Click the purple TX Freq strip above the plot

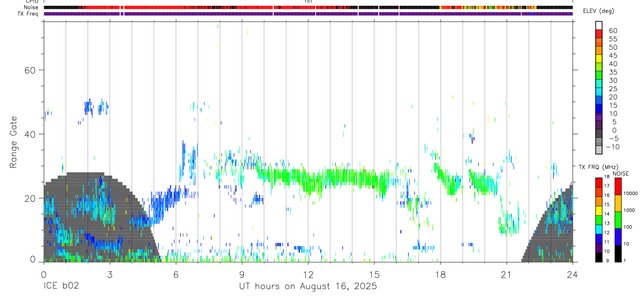click(x=308, y=14)
